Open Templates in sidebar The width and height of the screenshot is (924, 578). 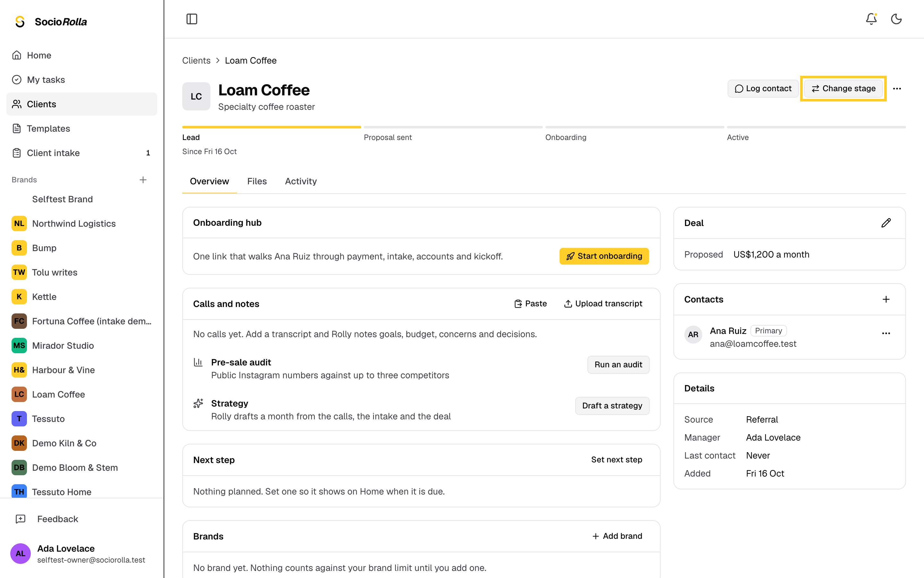(82, 128)
